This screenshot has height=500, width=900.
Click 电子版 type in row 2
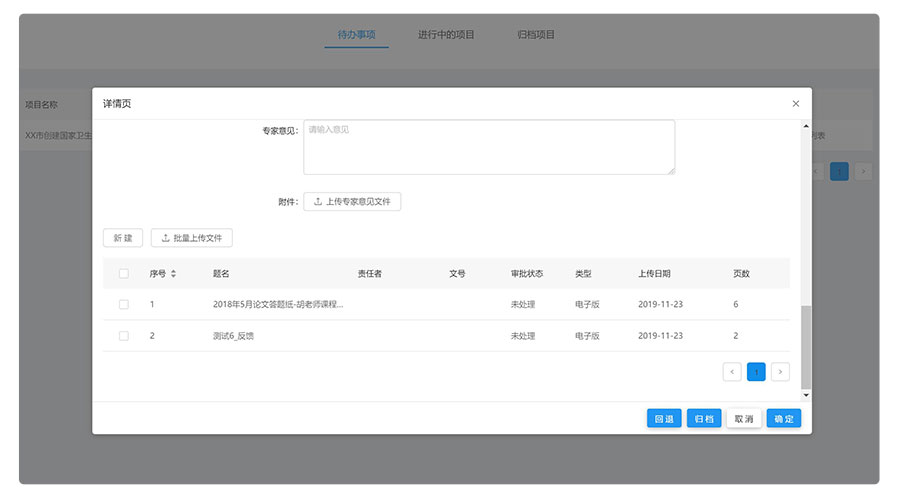coord(587,336)
